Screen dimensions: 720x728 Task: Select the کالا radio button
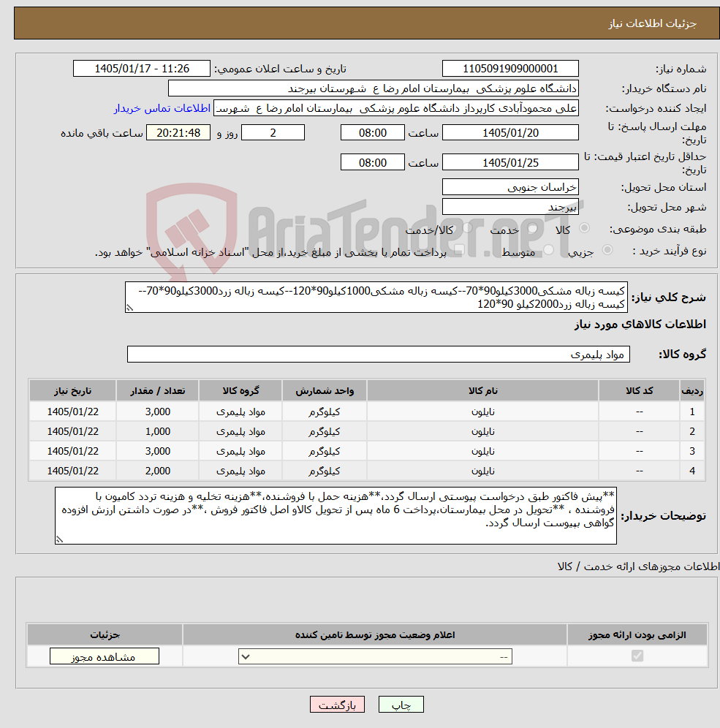pos(585,228)
